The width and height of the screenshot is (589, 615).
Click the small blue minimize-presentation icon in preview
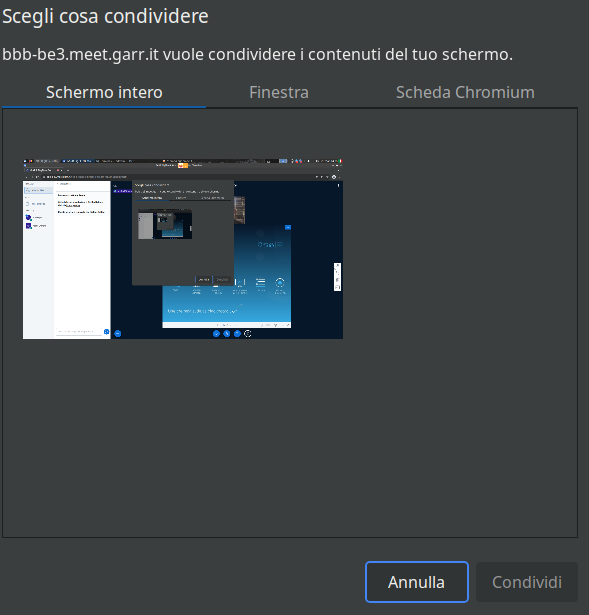click(288, 227)
